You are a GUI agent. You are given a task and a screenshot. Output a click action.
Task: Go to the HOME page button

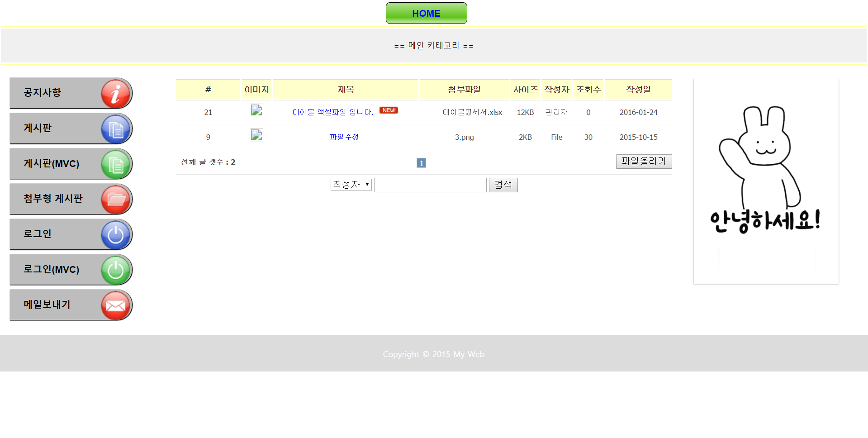tap(426, 13)
